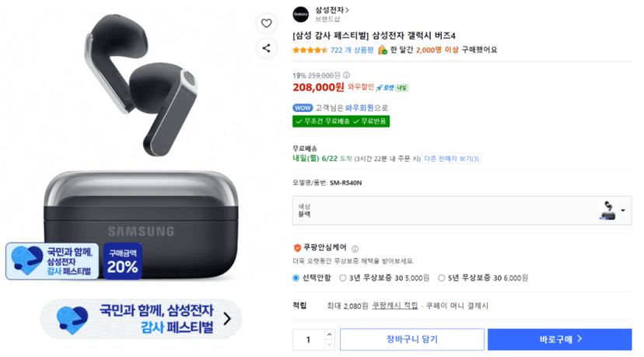
Task: Decrease quantity with the down arrow
Action: point(329,345)
